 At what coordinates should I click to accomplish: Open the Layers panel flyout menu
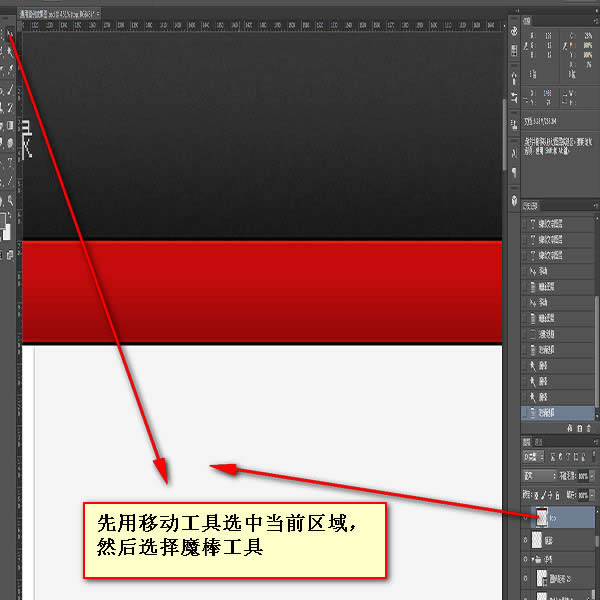(x=595, y=442)
